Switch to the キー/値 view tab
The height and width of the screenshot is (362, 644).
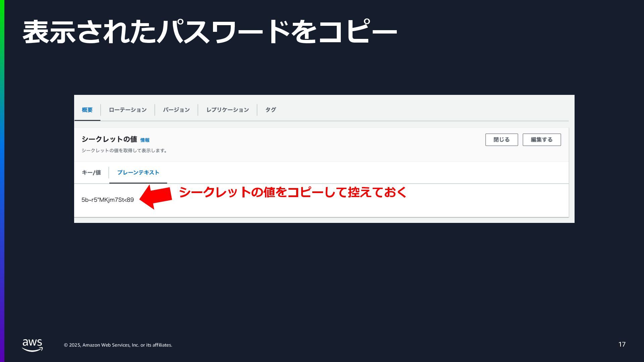(91, 173)
